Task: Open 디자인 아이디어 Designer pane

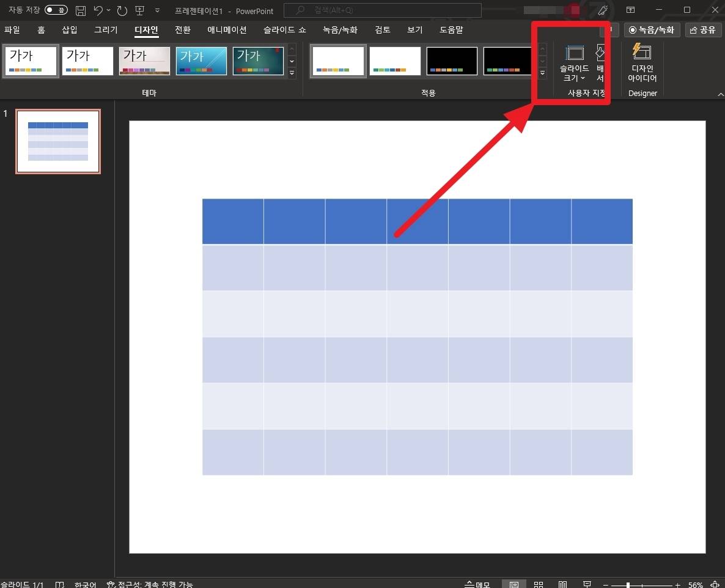Action: click(642, 64)
